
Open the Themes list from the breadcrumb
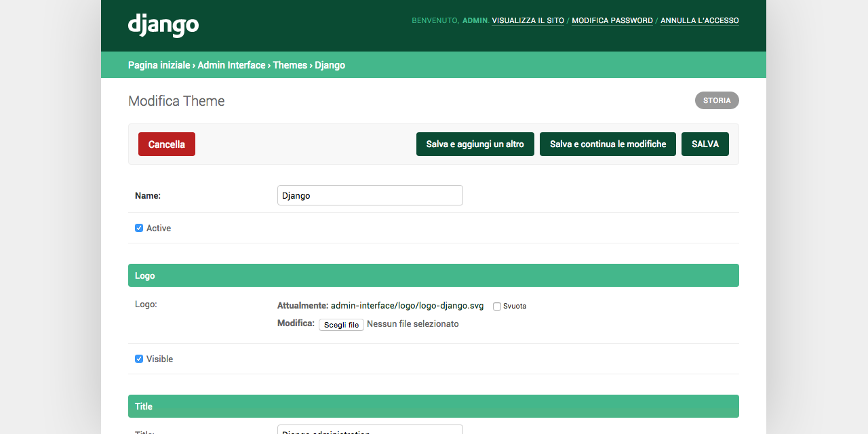click(x=290, y=65)
